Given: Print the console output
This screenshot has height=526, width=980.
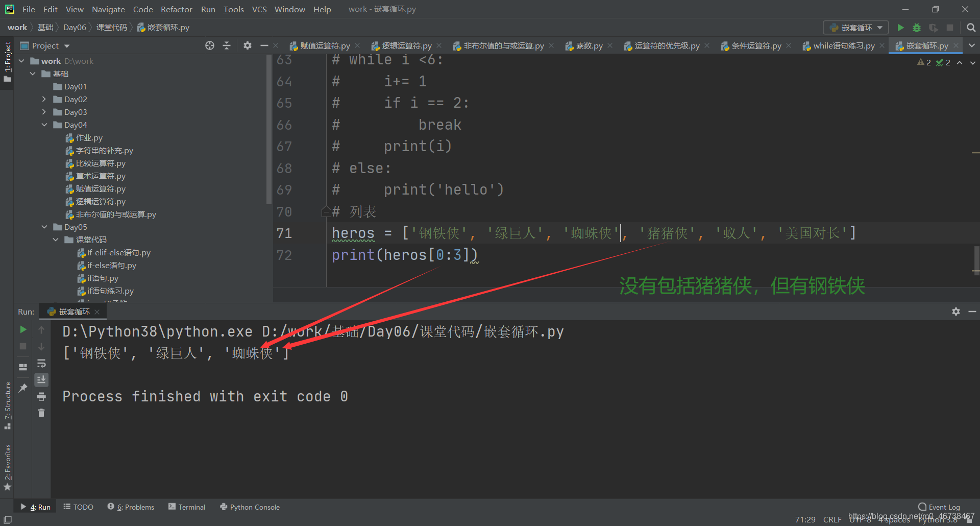Looking at the screenshot, I should (41, 396).
